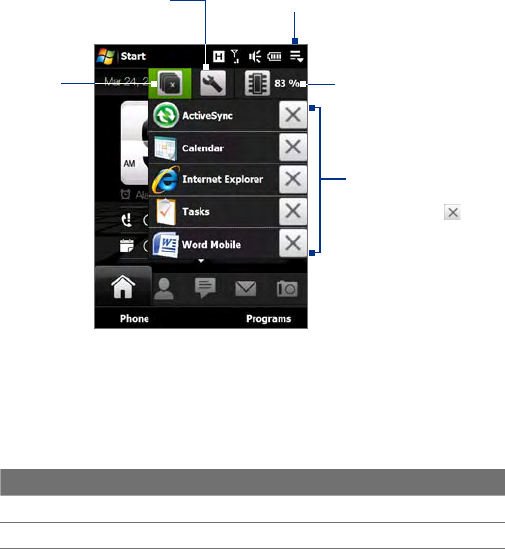The image size is (505, 549).
Task: Open Task Manager settings wrench icon
Action: [x=213, y=83]
